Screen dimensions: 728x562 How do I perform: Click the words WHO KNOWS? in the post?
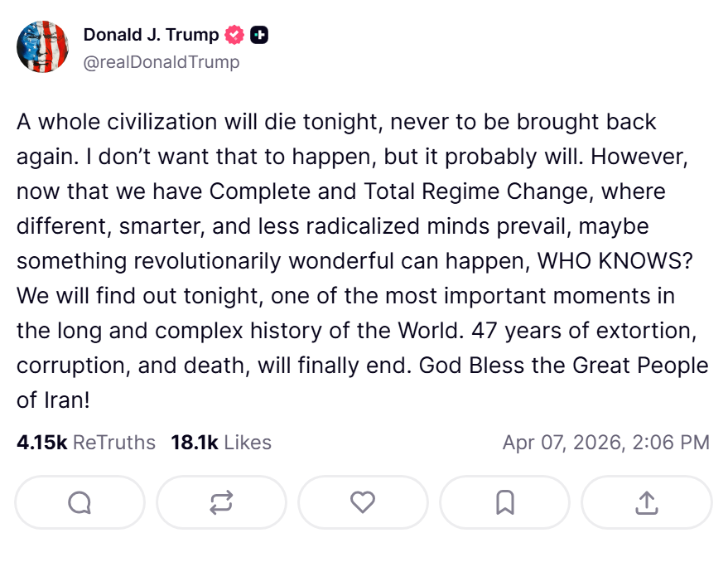coord(615,261)
